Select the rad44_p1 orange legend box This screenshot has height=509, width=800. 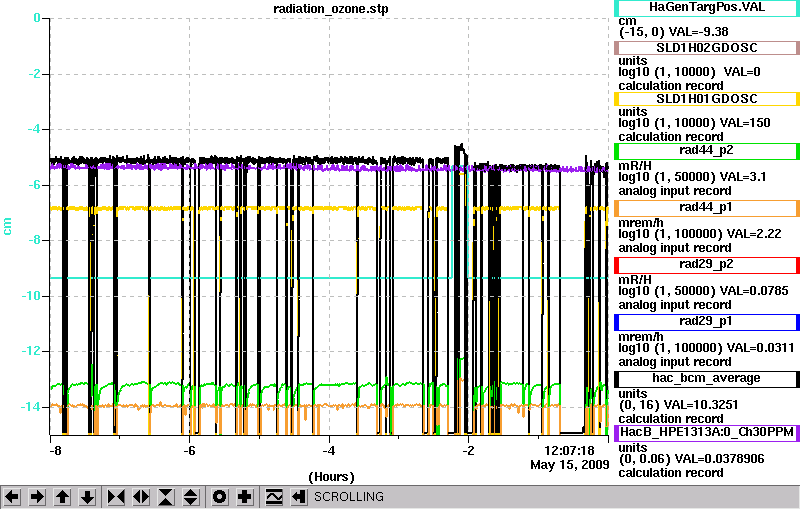pos(707,208)
